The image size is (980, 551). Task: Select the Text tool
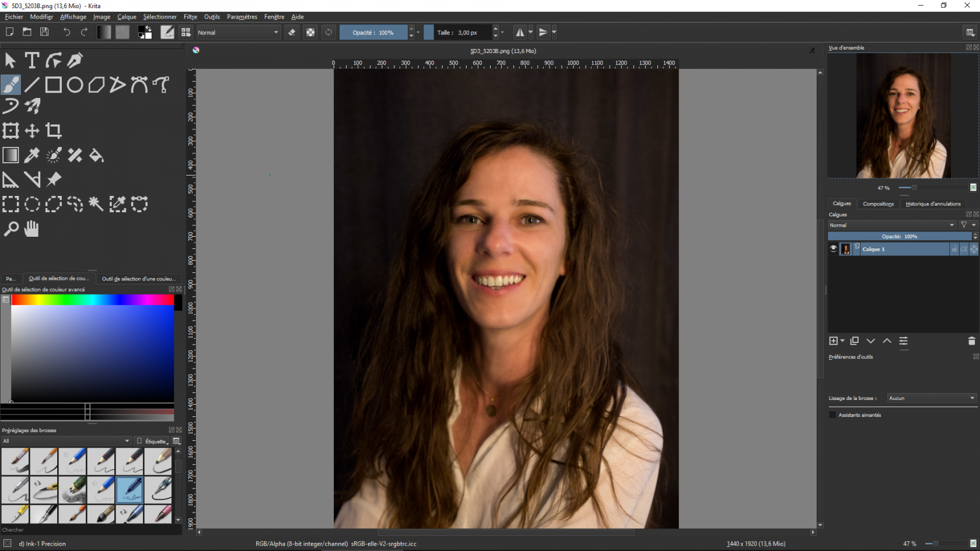click(32, 60)
